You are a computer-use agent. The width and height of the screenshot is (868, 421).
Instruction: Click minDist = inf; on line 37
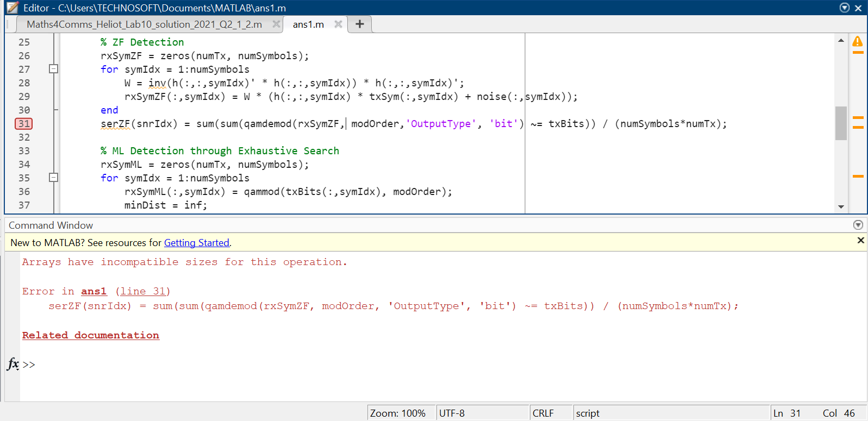[166, 205]
